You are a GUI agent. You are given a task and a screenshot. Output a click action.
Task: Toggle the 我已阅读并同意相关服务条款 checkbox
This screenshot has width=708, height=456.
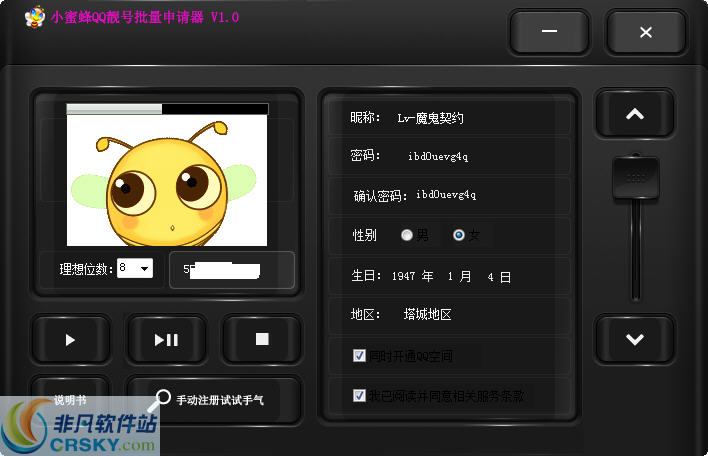click(x=360, y=395)
